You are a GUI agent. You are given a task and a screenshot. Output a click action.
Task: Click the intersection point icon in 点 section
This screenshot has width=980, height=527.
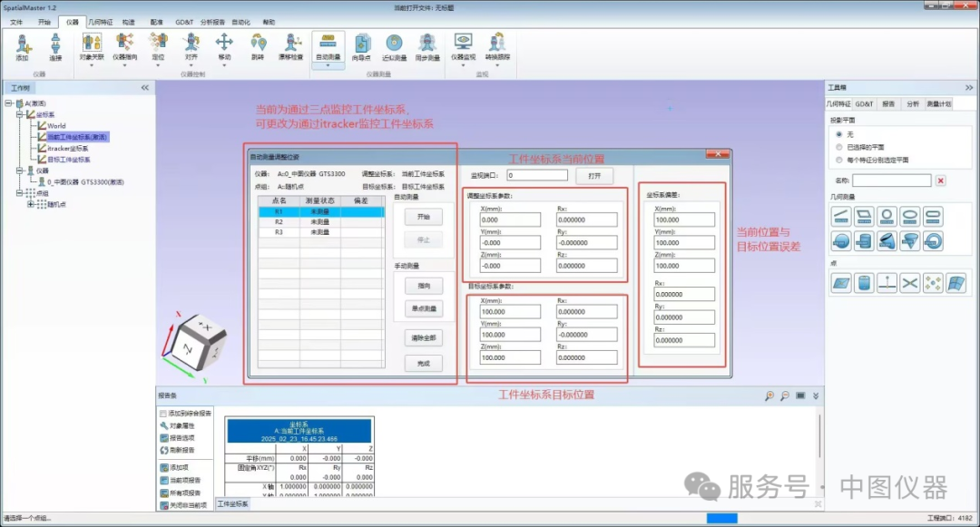tap(910, 284)
